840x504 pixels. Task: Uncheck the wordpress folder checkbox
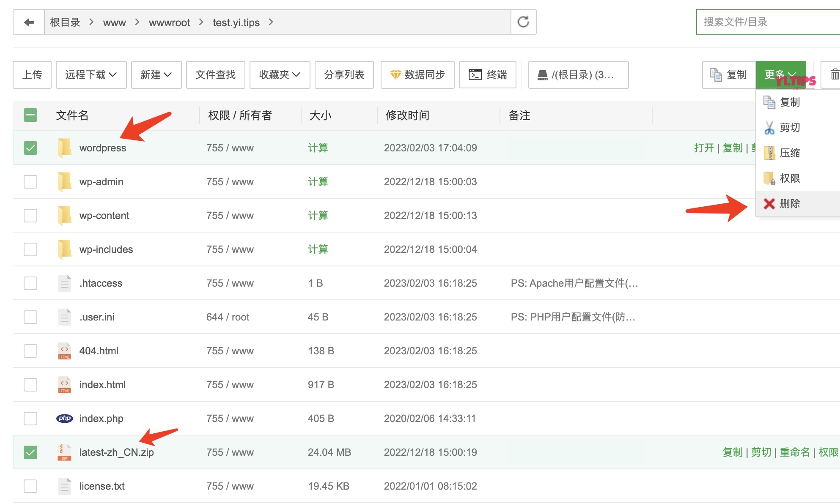30,148
